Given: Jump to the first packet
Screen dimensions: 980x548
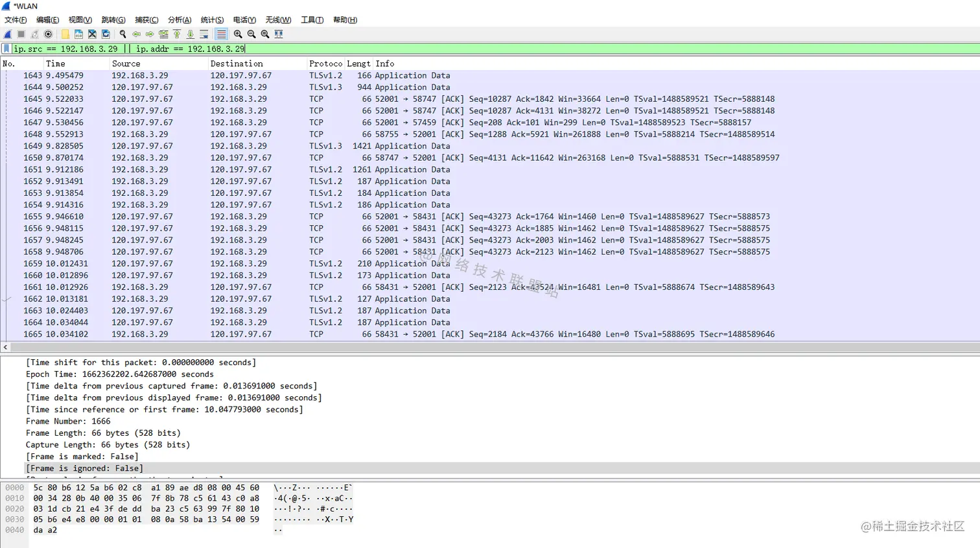Looking at the screenshot, I should coord(177,34).
